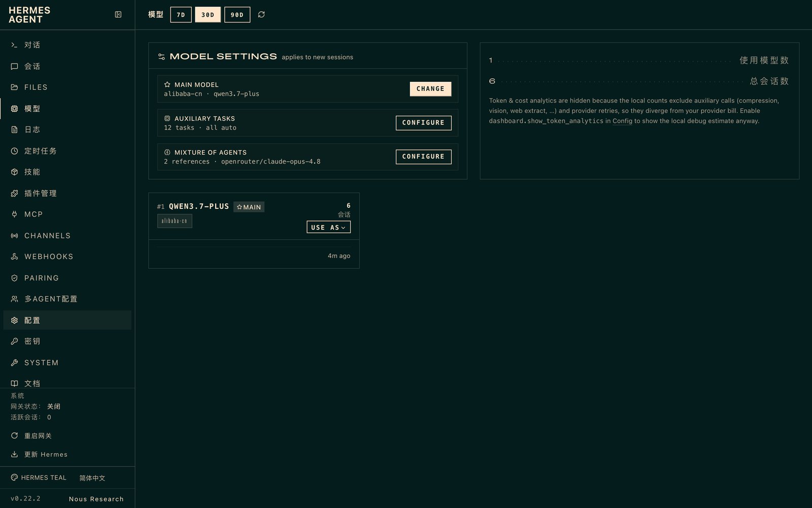Open the 密钥 key icon
Screen dimensions: 812x508
(14, 341)
